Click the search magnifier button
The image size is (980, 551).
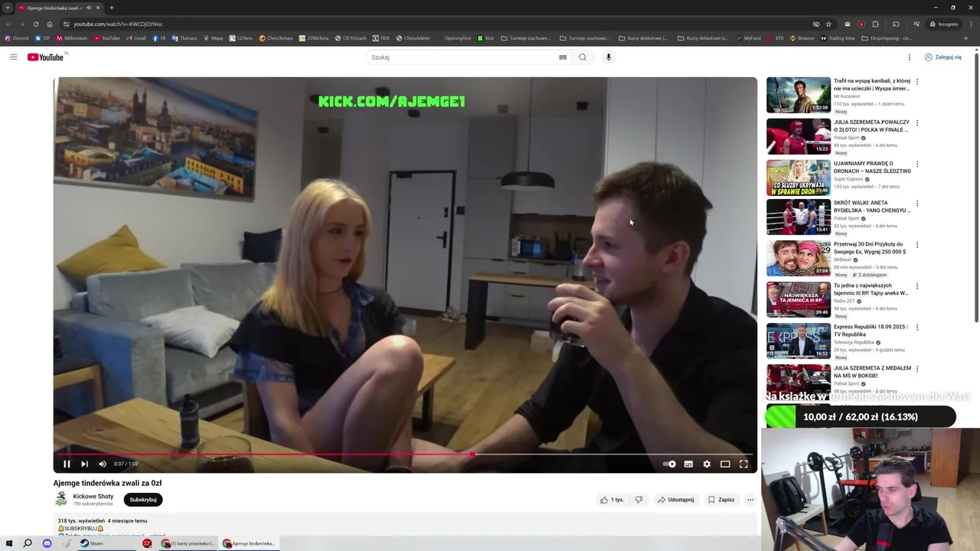click(x=583, y=57)
